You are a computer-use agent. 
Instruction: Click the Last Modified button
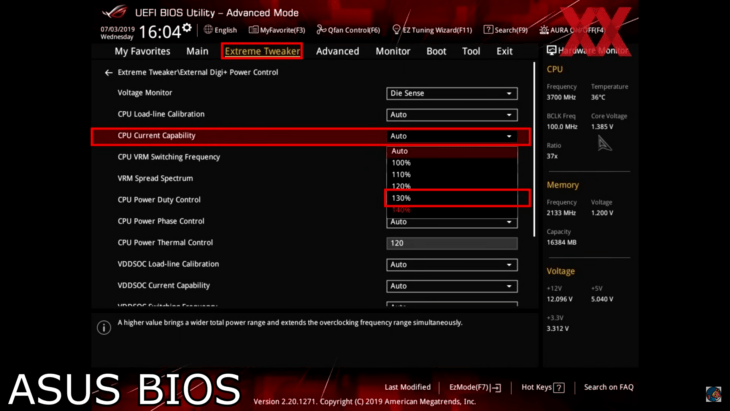point(407,387)
